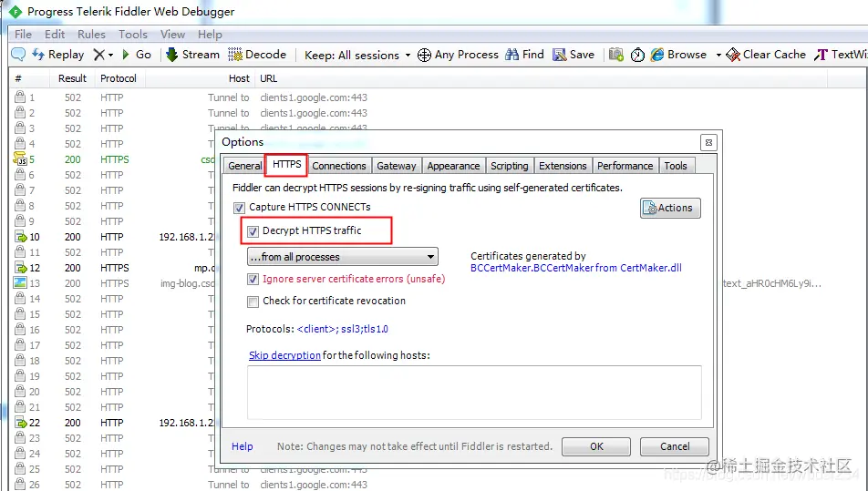
Task: Switch to the Performance tab
Action: [x=625, y=166]
